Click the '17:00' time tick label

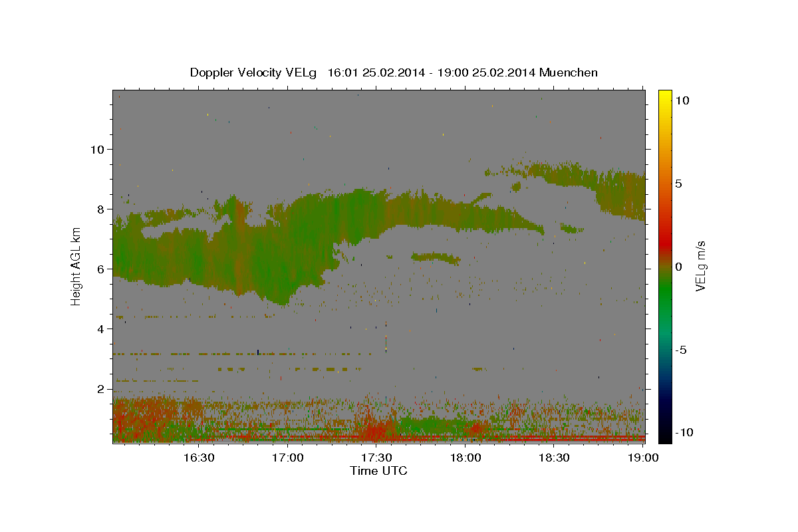point(288,458)
